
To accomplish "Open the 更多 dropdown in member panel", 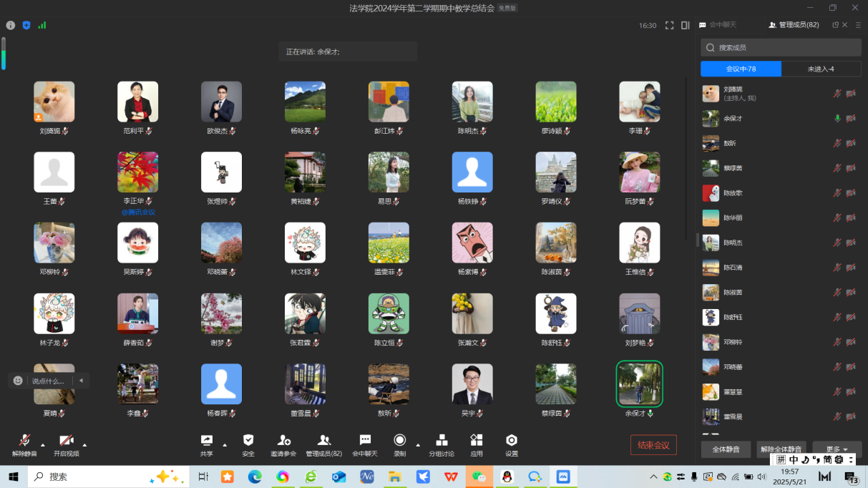I will 837,449.
